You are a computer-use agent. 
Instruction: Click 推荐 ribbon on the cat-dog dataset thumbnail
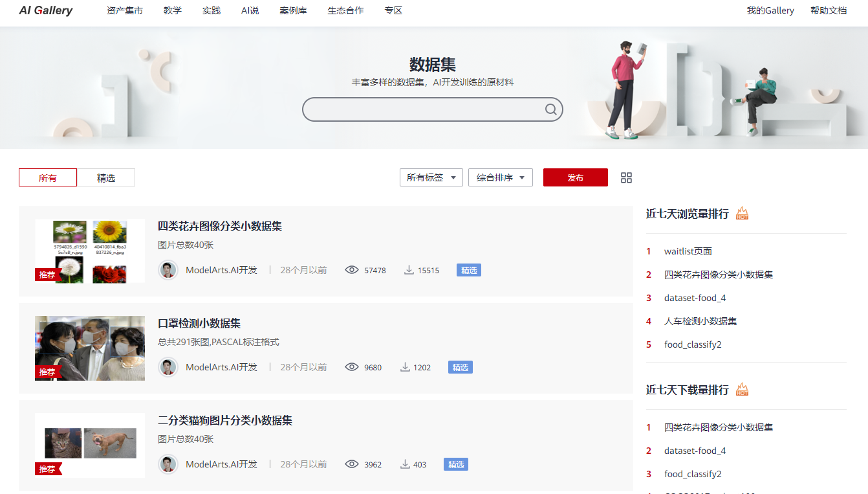(48, 469)
